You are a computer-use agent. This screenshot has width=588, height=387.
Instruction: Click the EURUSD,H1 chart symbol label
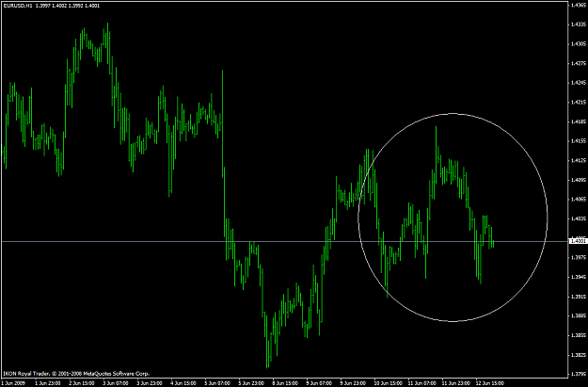[18, 6]
